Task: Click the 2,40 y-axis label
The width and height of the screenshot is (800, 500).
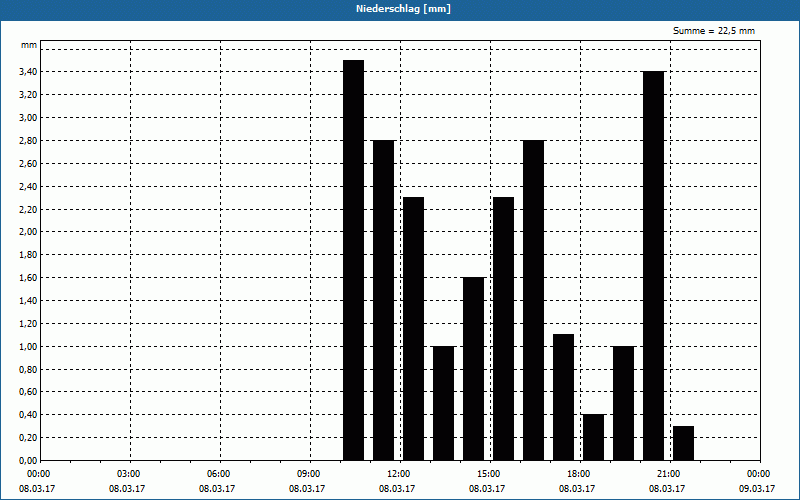Action: 28,187
